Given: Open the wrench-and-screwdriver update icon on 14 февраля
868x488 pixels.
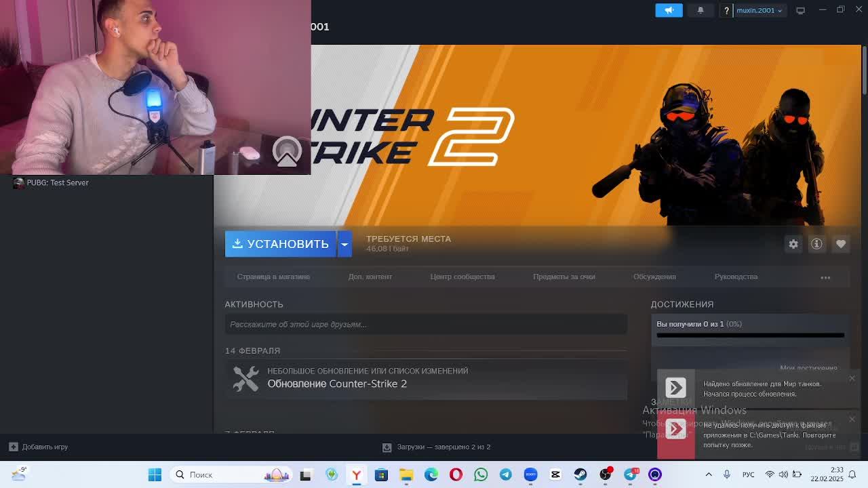Looking at the screenshot, I should click(245, 378).
